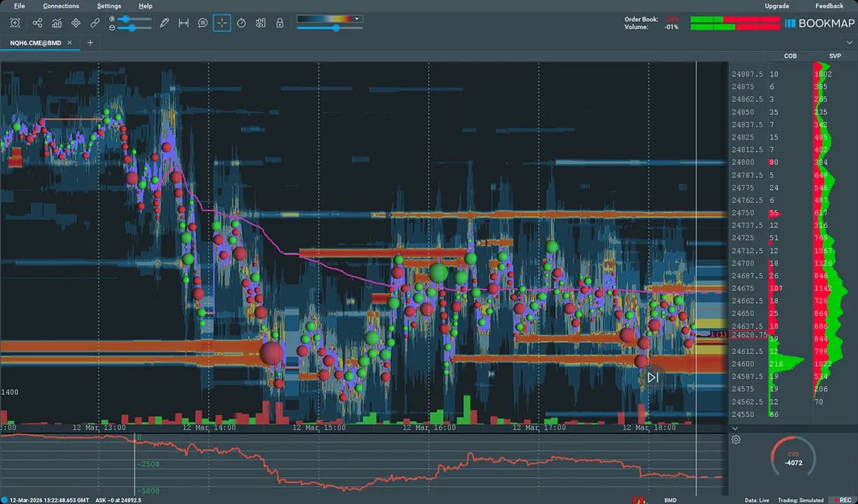Click the chain link icon in the toolbar

[95, 22]
